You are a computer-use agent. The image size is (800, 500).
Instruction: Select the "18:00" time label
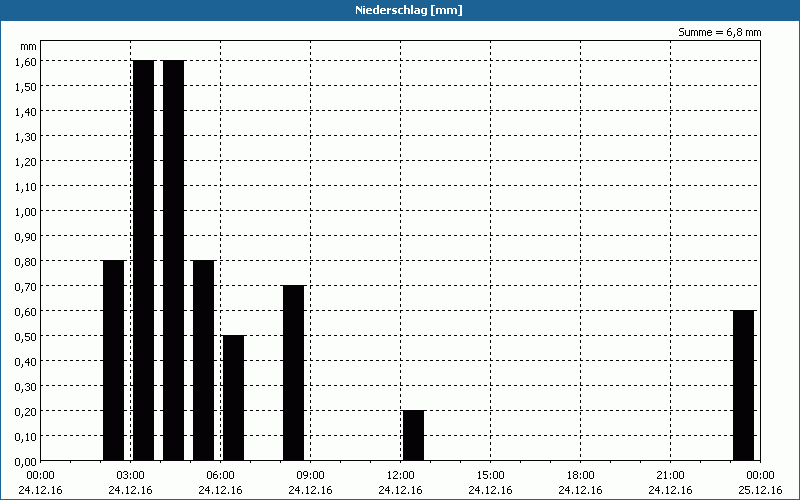pyautogui.click(x=580, y=476)
